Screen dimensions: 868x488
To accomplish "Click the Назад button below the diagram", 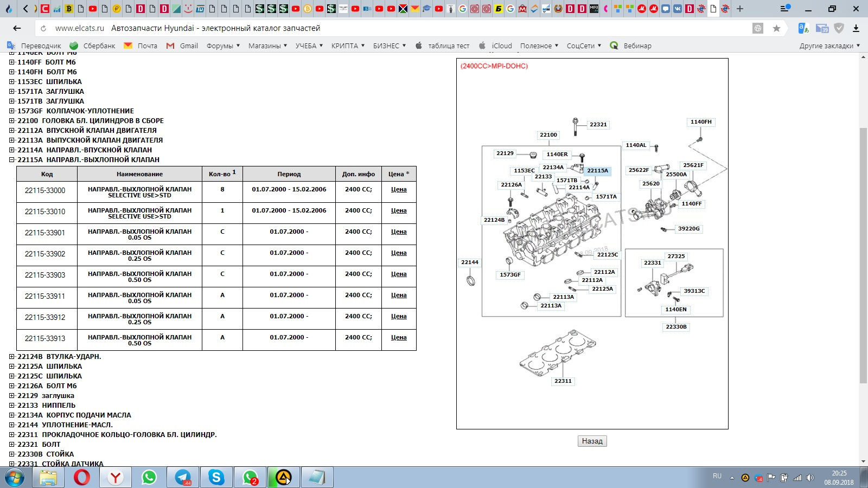I will click(592, 441).
